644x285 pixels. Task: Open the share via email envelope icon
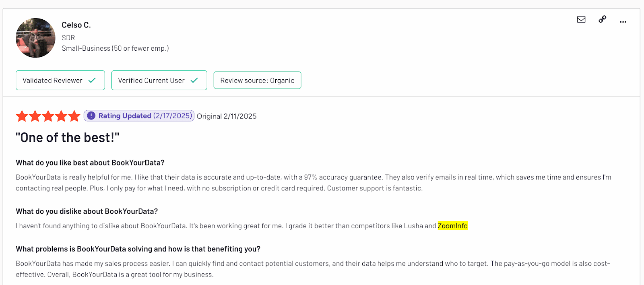coord(581,19)
